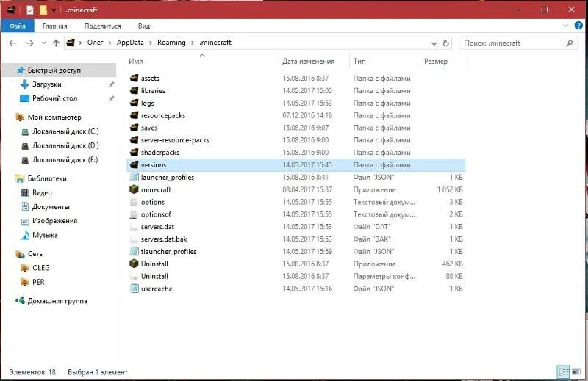
Task: Select the resourcepacks folder icon
Action: coord(134,115)
